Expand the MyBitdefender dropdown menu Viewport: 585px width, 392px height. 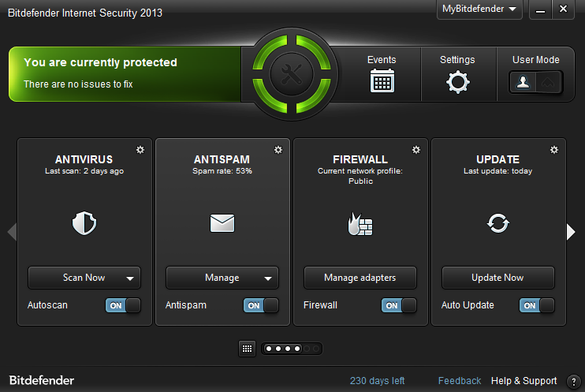[479, 9]
